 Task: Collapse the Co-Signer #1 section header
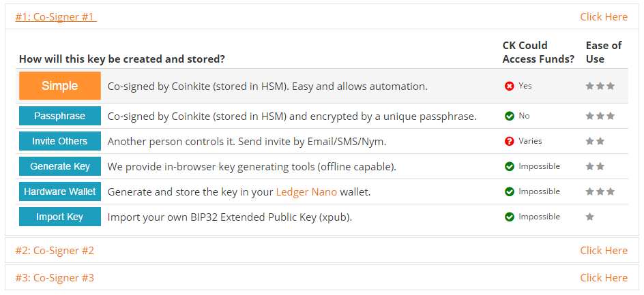56,17
